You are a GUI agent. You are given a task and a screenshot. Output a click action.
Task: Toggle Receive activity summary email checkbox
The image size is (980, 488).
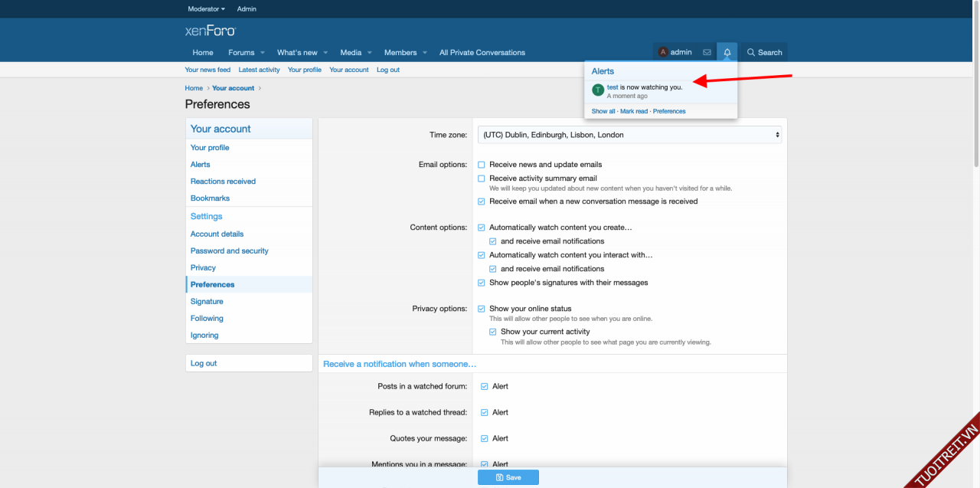pyautogui.click(x=482, y=178)
